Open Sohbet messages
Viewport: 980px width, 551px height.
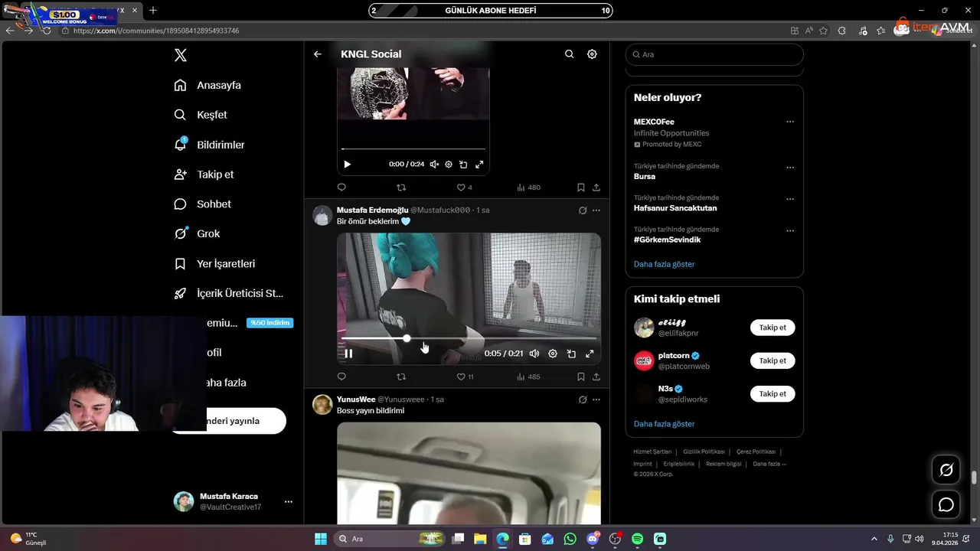pyautogui.click(x=202, y=204)
